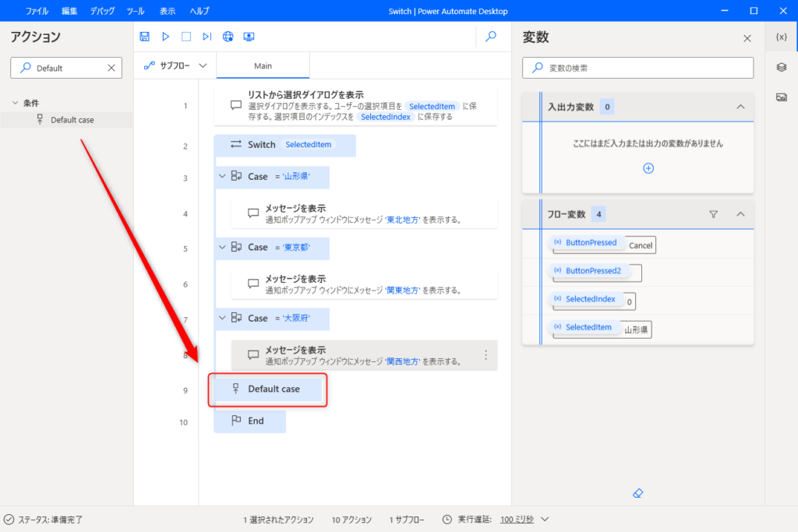Collapse the Case '大阪府' block

tap(222, 318)
